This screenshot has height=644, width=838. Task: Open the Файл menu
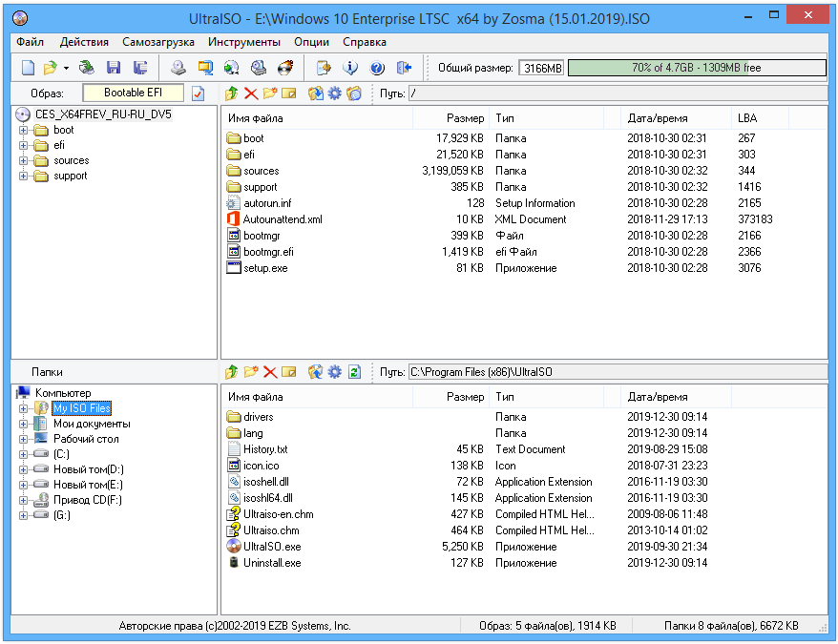coord(30,42)
